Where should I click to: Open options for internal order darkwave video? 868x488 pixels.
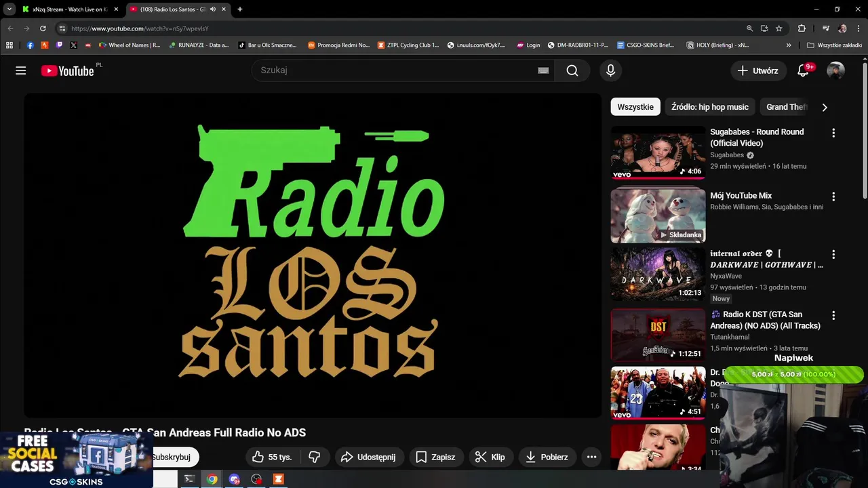coord(833,255)
